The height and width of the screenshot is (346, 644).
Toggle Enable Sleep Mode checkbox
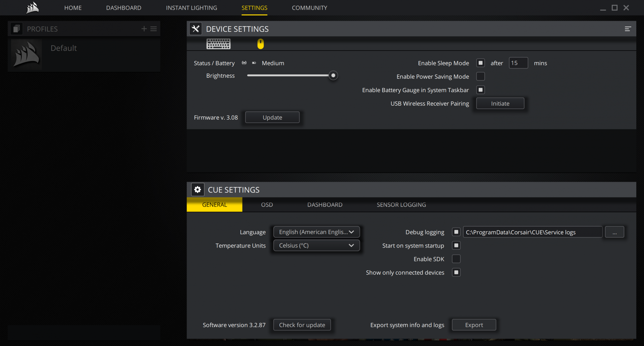point(481,63)
